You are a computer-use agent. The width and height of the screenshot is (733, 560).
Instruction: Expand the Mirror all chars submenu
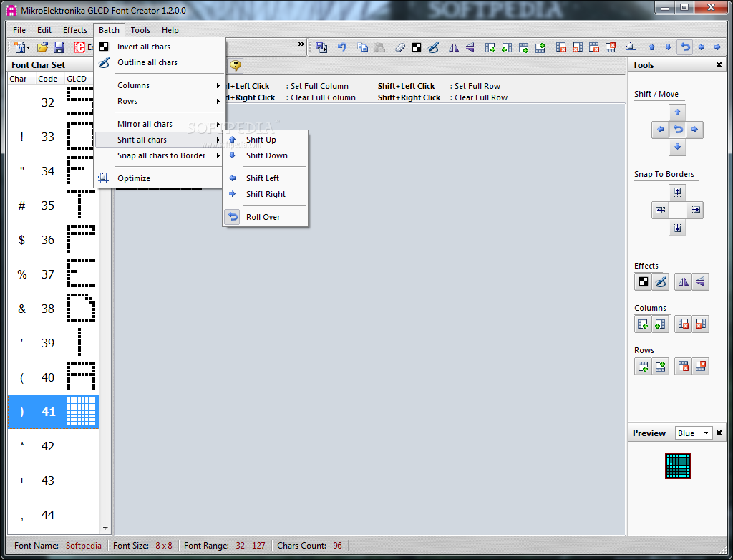[160, 124]
